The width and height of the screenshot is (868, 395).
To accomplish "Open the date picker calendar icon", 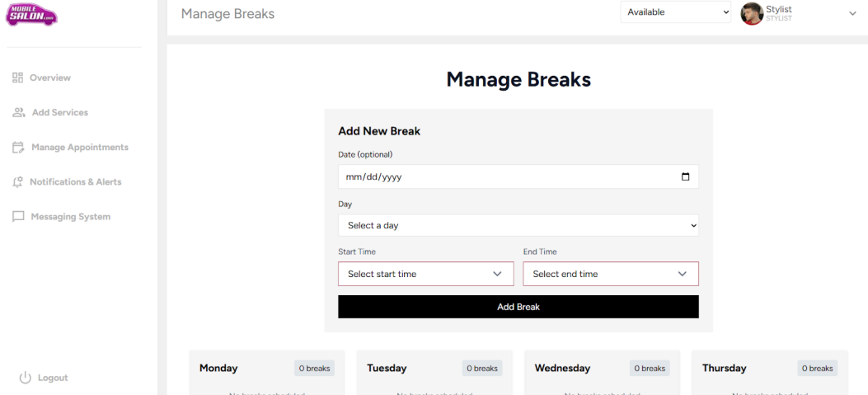I will 685,176.
